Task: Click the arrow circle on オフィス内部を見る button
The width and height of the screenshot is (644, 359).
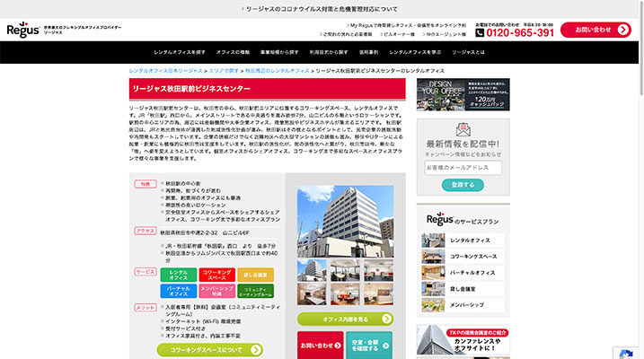Action: [386, 319]
